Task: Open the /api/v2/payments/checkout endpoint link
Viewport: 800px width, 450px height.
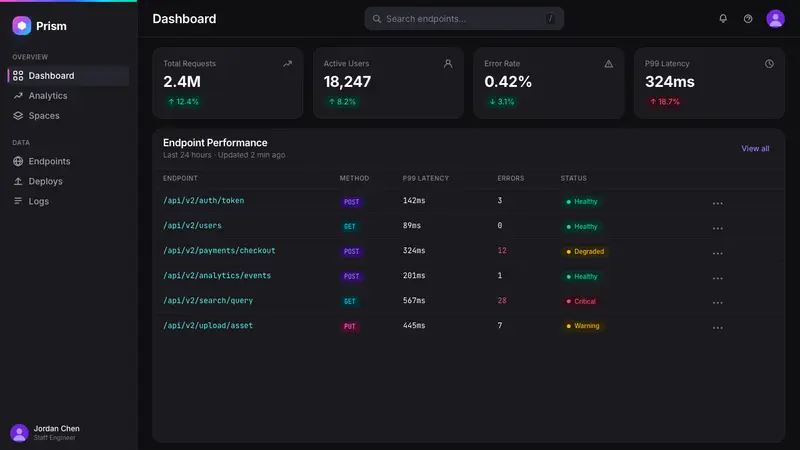Action: point(219,251)
